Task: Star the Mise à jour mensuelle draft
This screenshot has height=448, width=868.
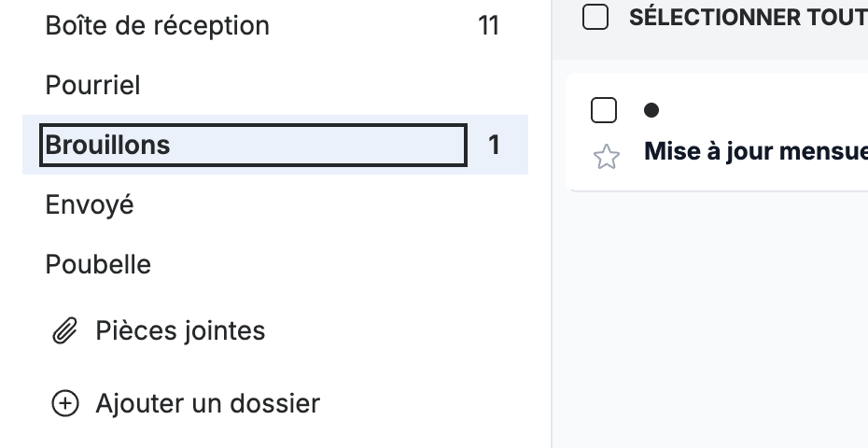Action: [x=606, y=157]
